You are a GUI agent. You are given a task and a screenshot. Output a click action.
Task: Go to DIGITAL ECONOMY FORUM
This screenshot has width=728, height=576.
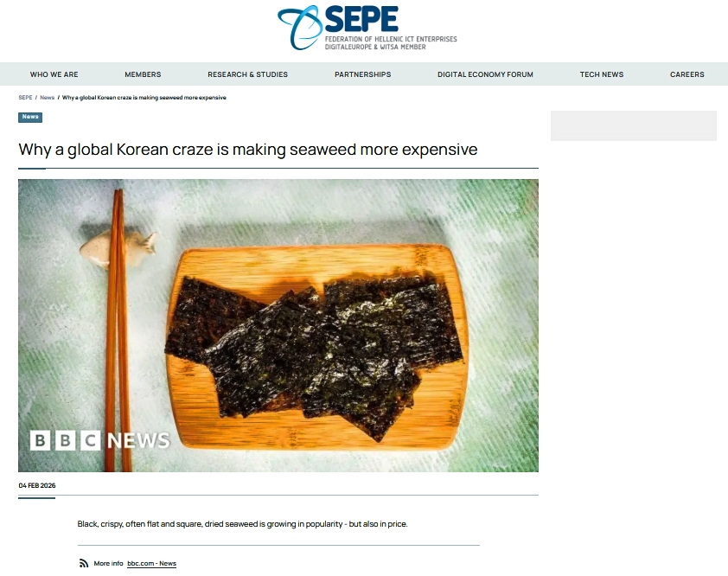click(x=485, y=74)
